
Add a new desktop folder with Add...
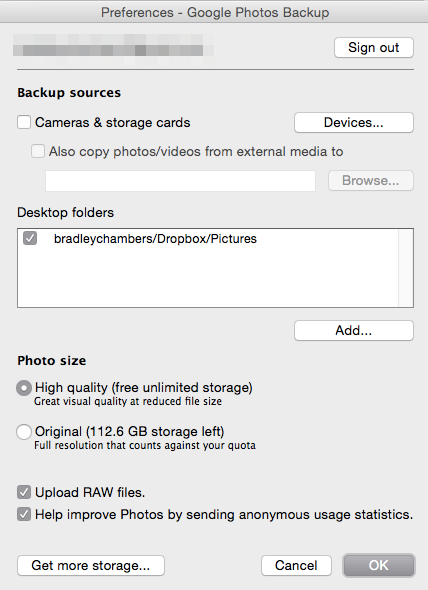(354, 330)
